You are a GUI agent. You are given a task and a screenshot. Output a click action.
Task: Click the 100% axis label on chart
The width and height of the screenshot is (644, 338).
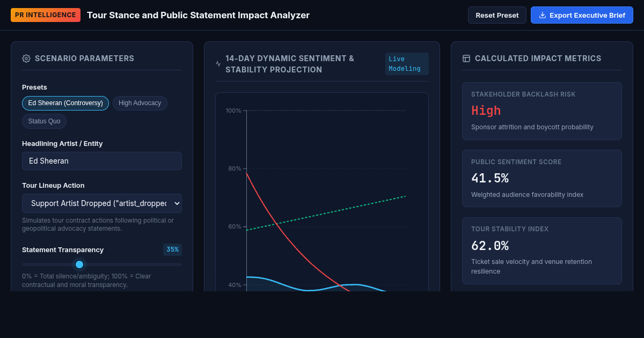click(233, 111)
